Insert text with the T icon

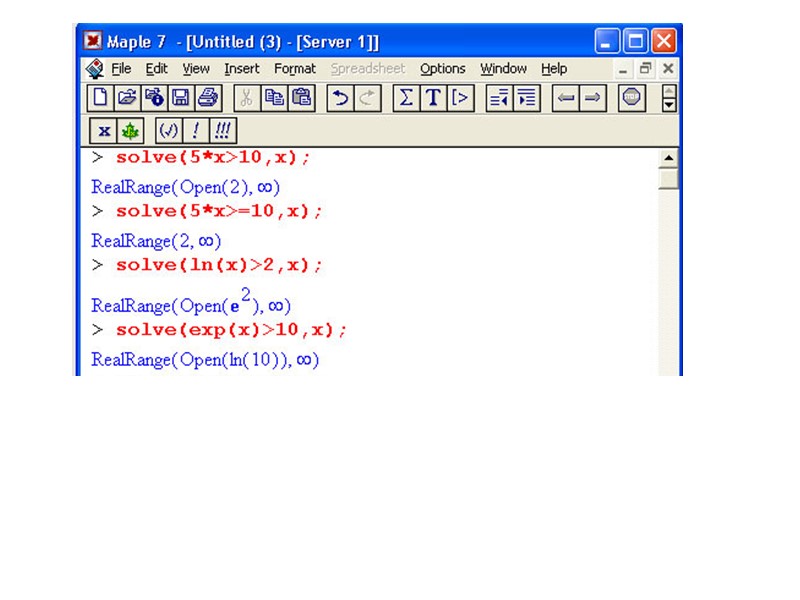click(x=433, y=97)
